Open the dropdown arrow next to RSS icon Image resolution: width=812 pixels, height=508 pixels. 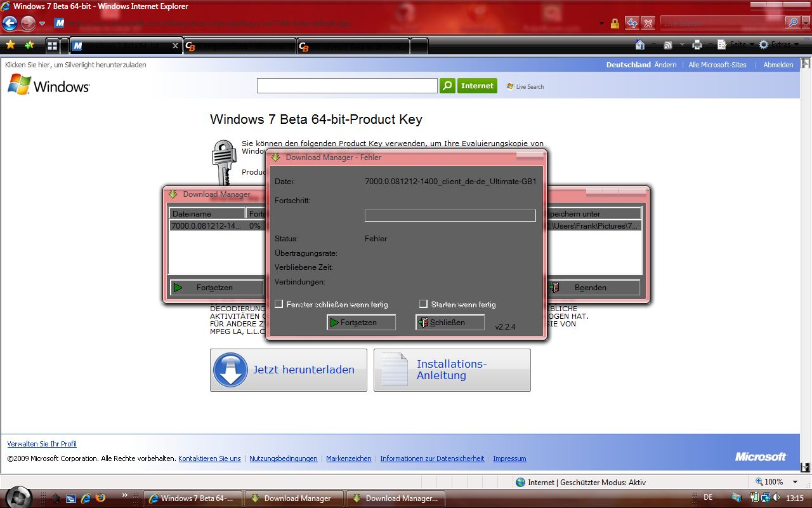tap(682, 44)
